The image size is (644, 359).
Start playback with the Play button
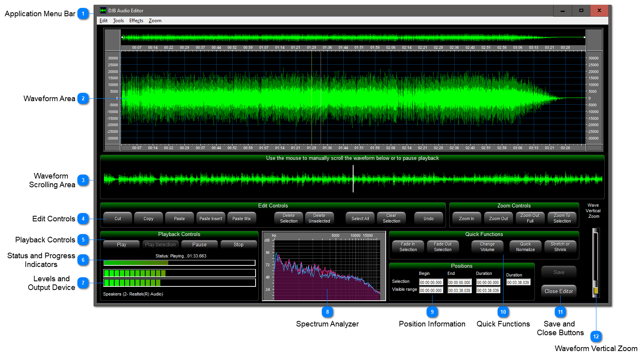pyautogui.click(x=121, y=245)
